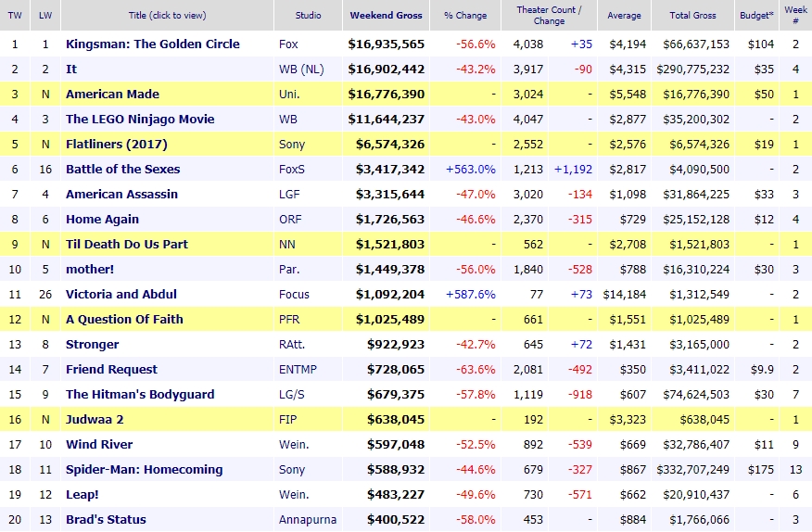This screenshot has height=532, width=812.
Task: Select theater change +1,192
Action: (x=573, y=170)
